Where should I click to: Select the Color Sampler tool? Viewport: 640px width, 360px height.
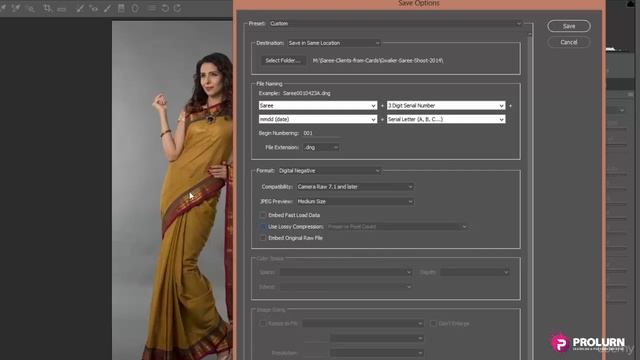coord(16,8)
